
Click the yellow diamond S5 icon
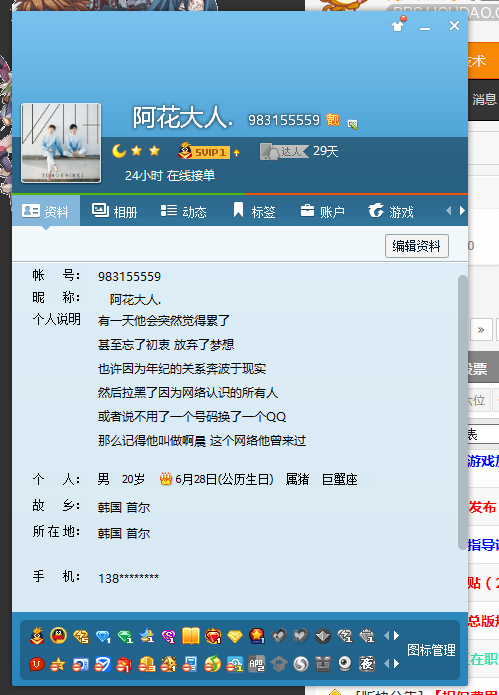pos(81,636)
